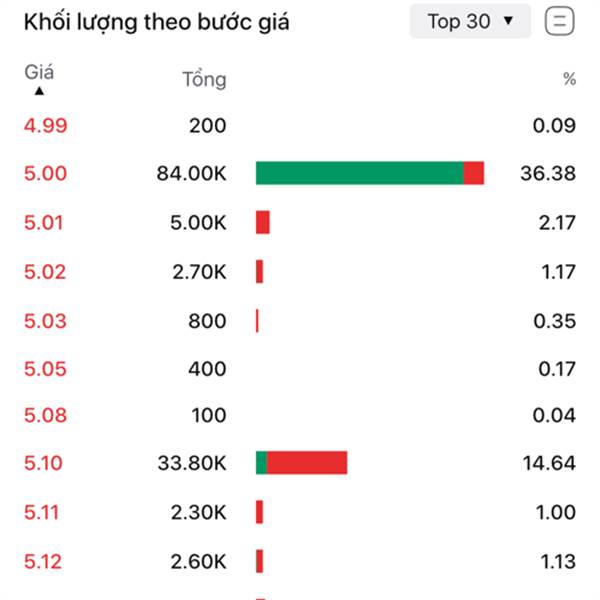Sort by the Tổng column header
This screenshot has width=600, height=600.
[x=204, y=79]
